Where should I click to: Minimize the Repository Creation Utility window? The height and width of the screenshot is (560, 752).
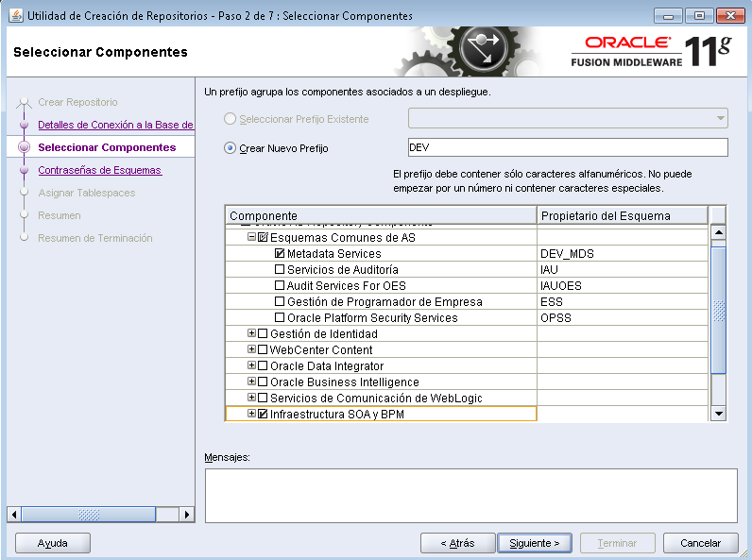click(668, 15)
